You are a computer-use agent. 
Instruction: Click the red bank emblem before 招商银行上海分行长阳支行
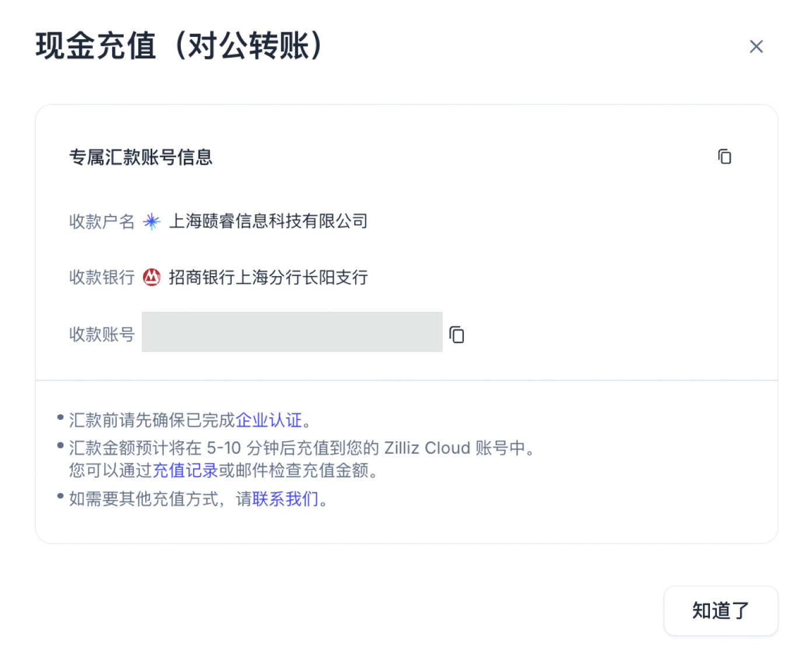tap(151, 277)
